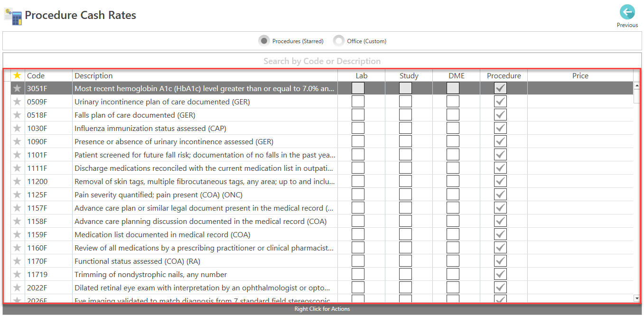This screenshot has width=644, height=316.
Task: Click the Price column header
Action: click(x=580, y=75)
